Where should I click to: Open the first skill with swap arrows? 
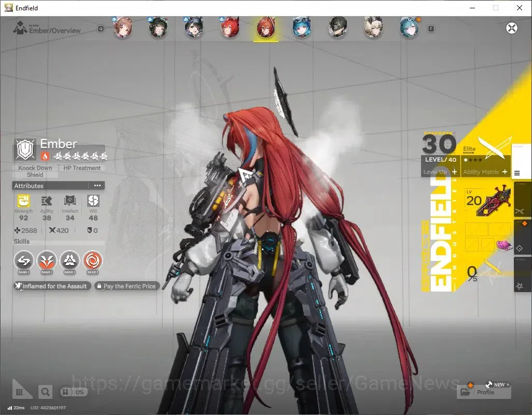(x=24, y=260)
